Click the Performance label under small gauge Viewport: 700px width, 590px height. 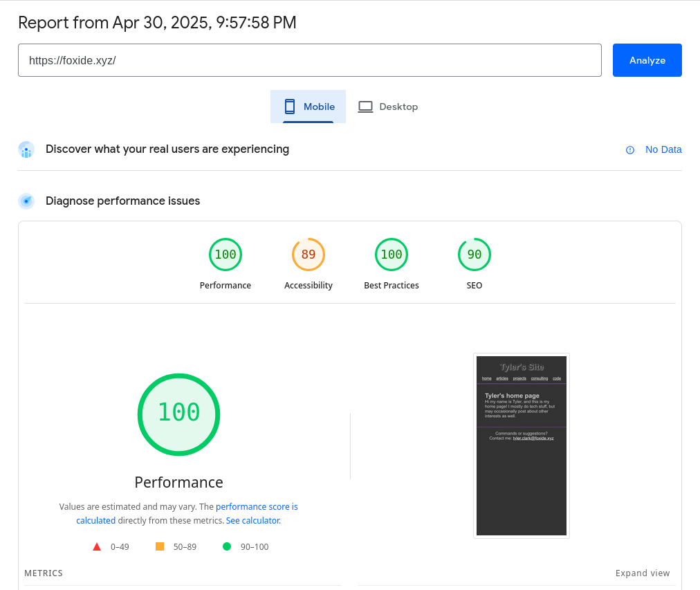[x=225, y=285]
